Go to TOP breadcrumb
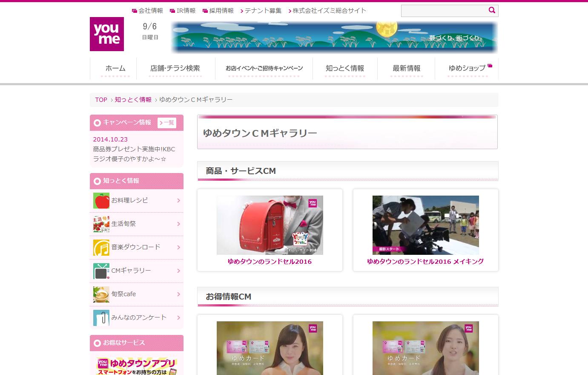 (101, 100)
